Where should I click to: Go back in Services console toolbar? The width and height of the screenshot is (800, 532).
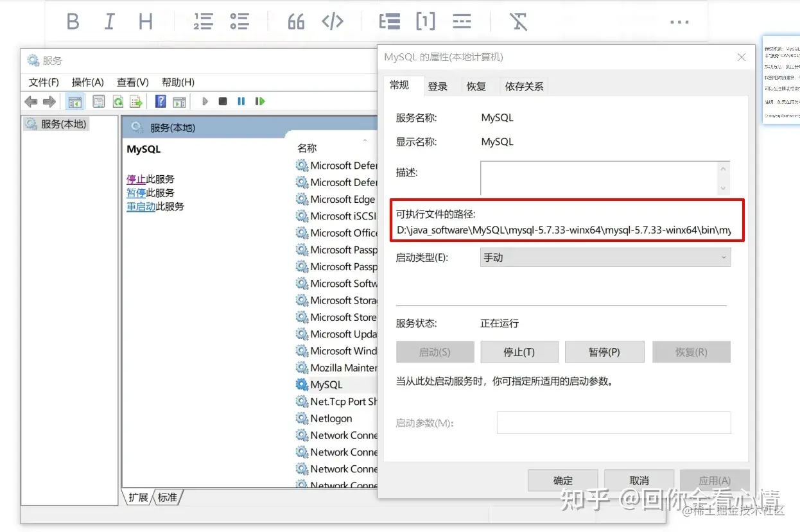(31, 101)
